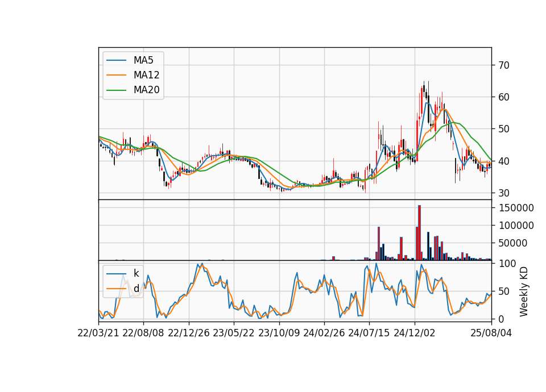This screenshot has width=546, height=392.
Task: Click the 22/12/26 date tick label
Action: 189,333
